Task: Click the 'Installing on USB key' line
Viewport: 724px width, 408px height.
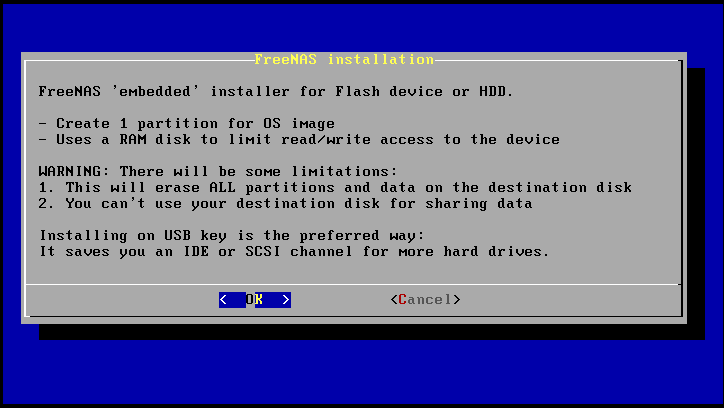Action: tap(232, 235)
